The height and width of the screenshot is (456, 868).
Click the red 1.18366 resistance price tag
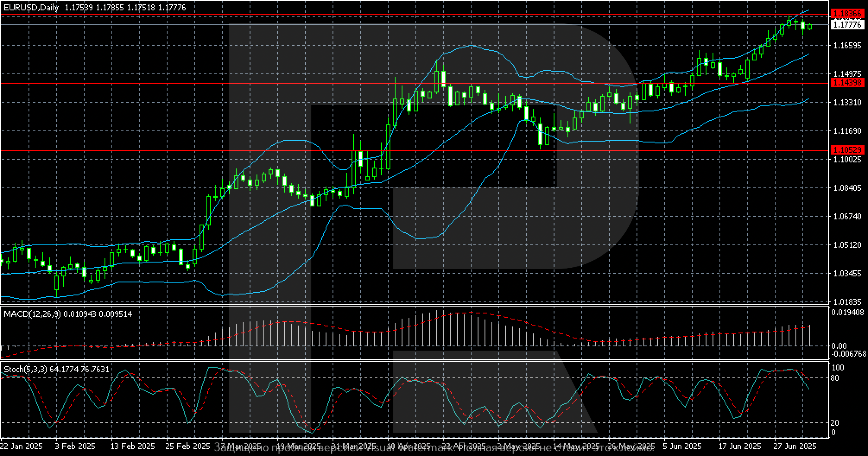(847, 14)
